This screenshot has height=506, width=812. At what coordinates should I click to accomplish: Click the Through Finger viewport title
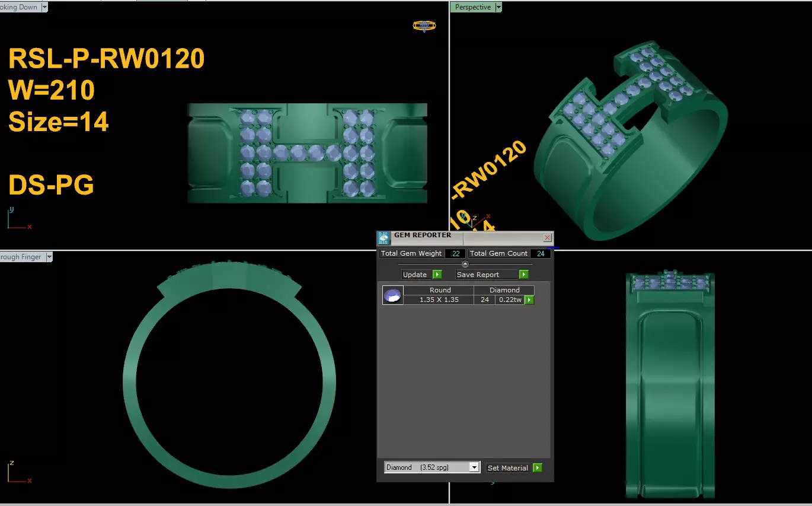tap(21, 257)
